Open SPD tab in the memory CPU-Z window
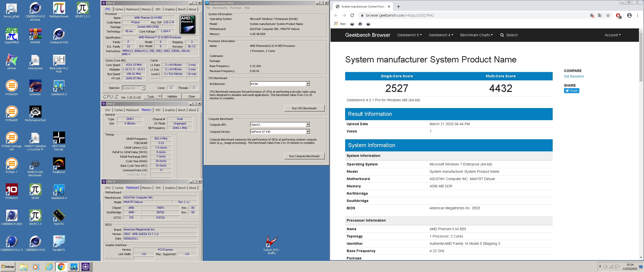 (x=158, y=110)
